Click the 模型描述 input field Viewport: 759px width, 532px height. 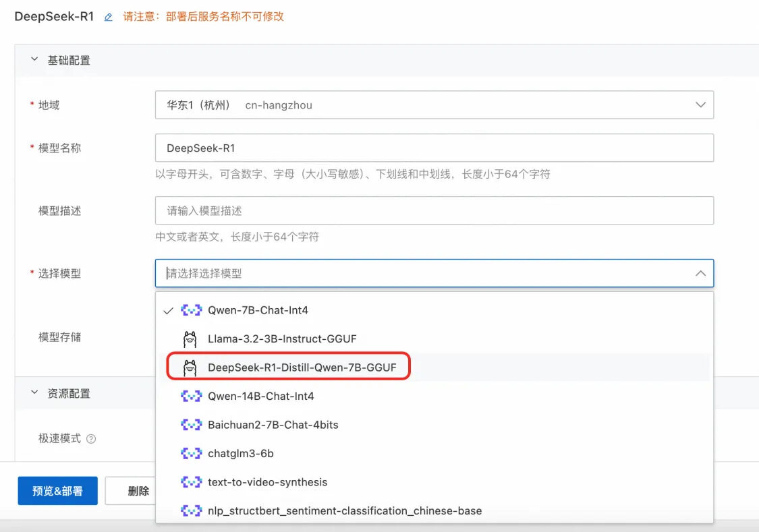coord(432,210)
